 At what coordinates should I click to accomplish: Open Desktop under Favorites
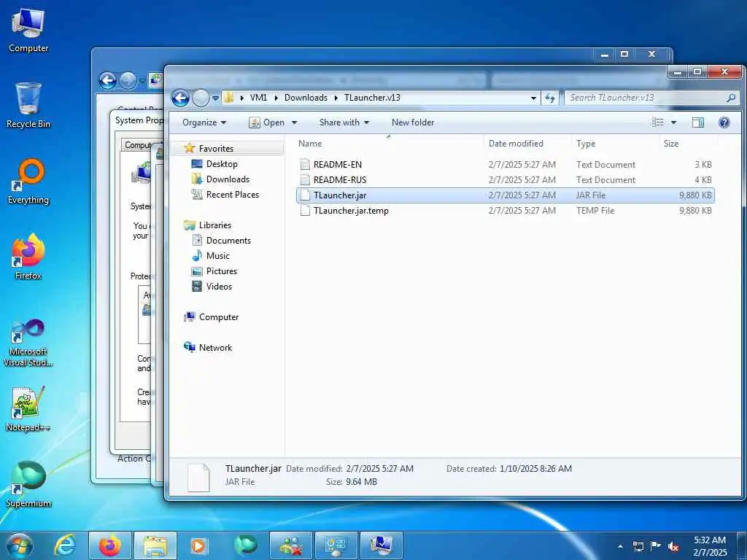[222, 164]
